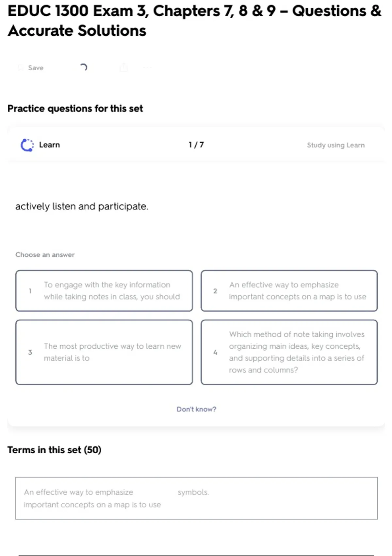Click the number 3 badge in third answer
392x556 pixels.
[x=30, y=352]
